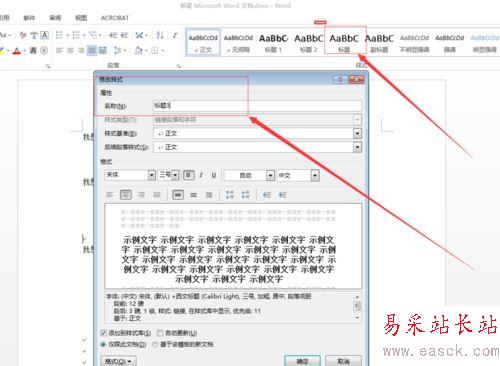Open the style based on dropdown

point(357,133)
